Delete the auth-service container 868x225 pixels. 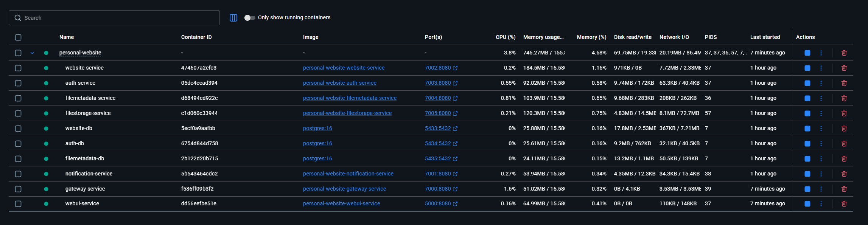[x=844, y=83]
